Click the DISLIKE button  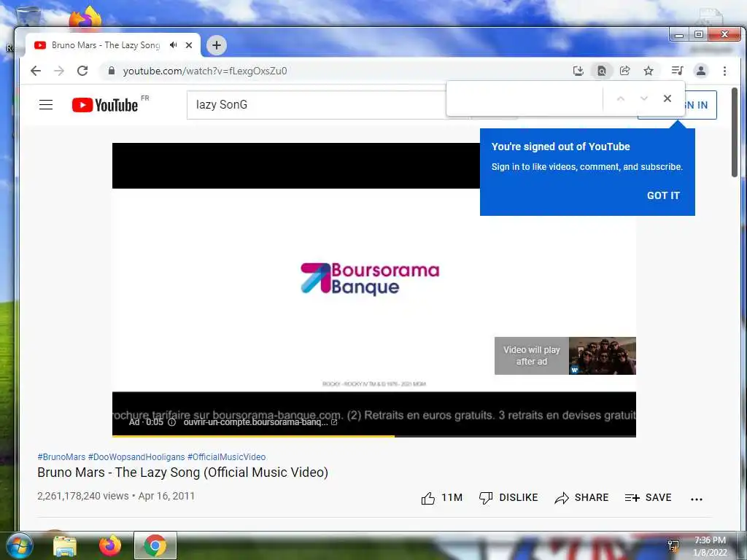click(508, 497)
